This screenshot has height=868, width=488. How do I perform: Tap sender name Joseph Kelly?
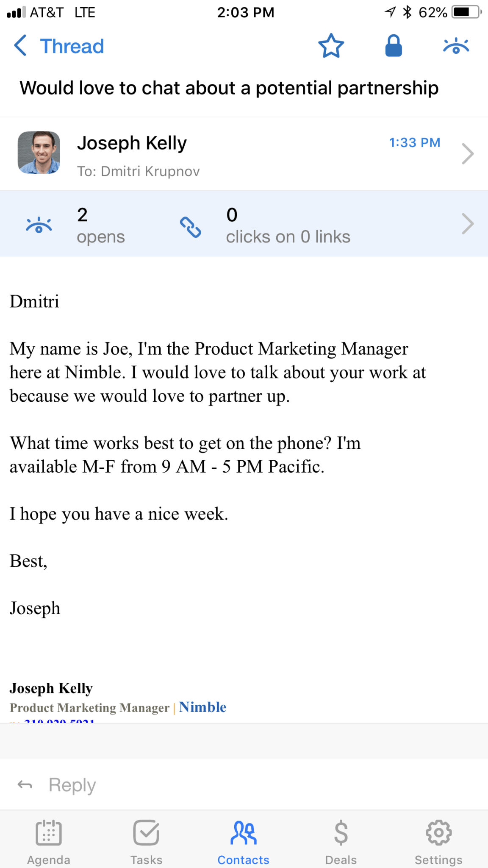pyautogui.click(x=132, y=143)
